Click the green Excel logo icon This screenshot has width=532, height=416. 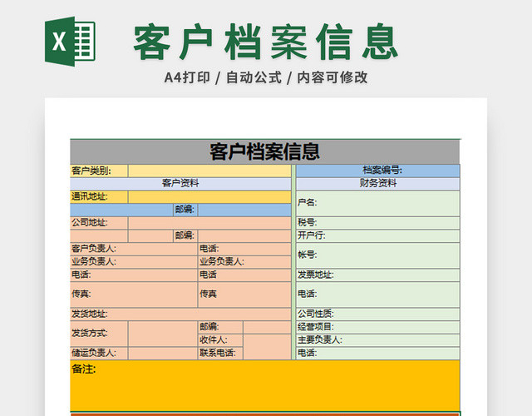70,41
